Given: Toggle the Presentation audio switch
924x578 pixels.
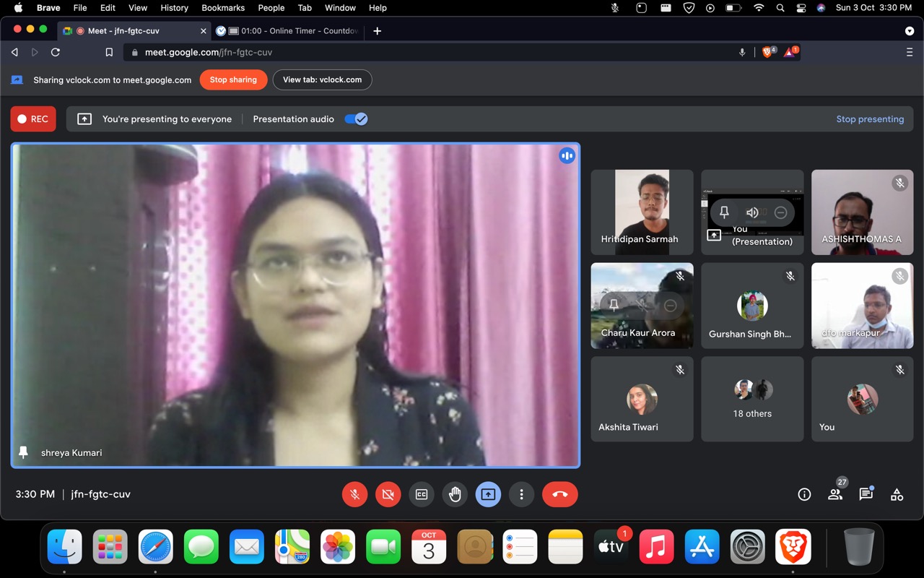Looking at the screenshot, I should pyautogui.click(x=356, y=119).
